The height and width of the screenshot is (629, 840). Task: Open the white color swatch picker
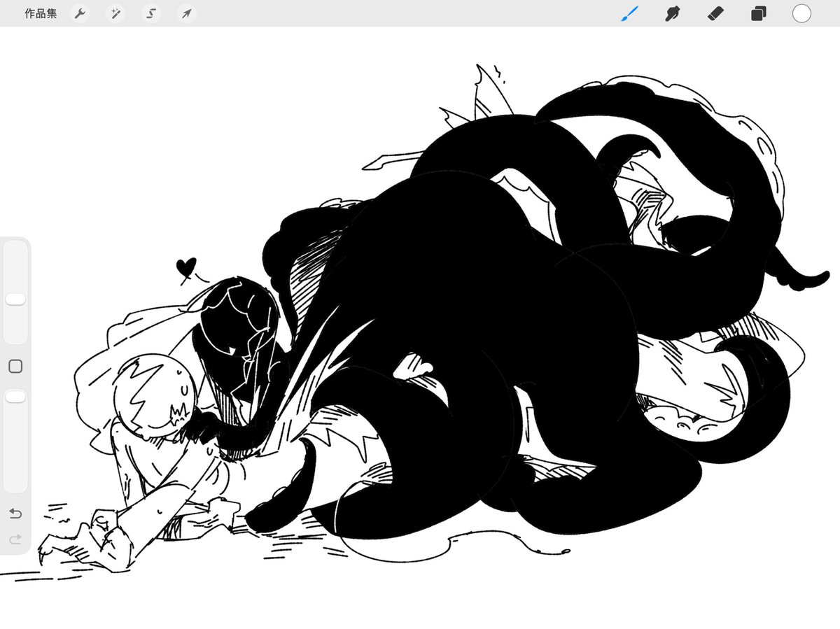click(x=801, y=13)
